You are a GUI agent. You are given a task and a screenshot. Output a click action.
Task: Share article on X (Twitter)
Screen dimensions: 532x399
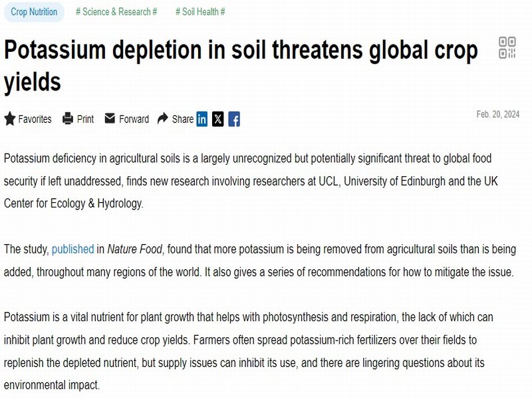[x=218, y=119]
